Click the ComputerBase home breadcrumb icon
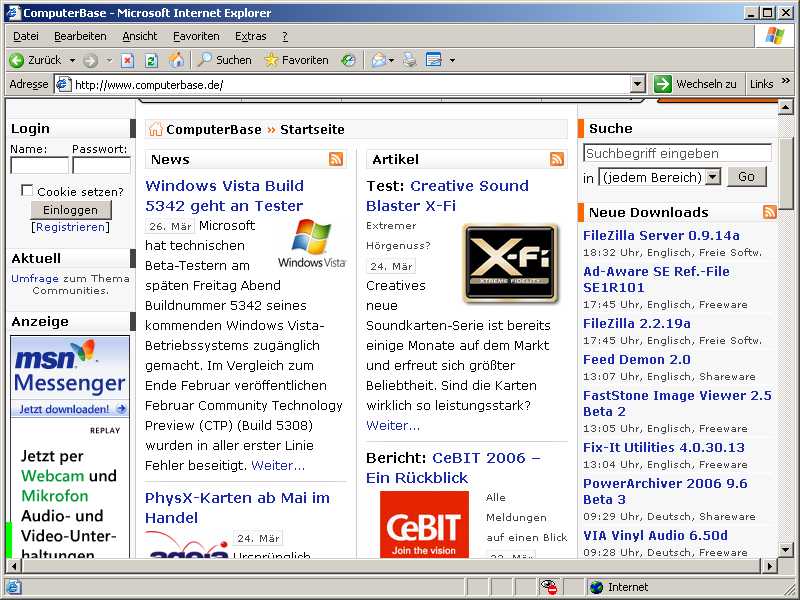Screen dimensions: 800x600 [155, 129]
